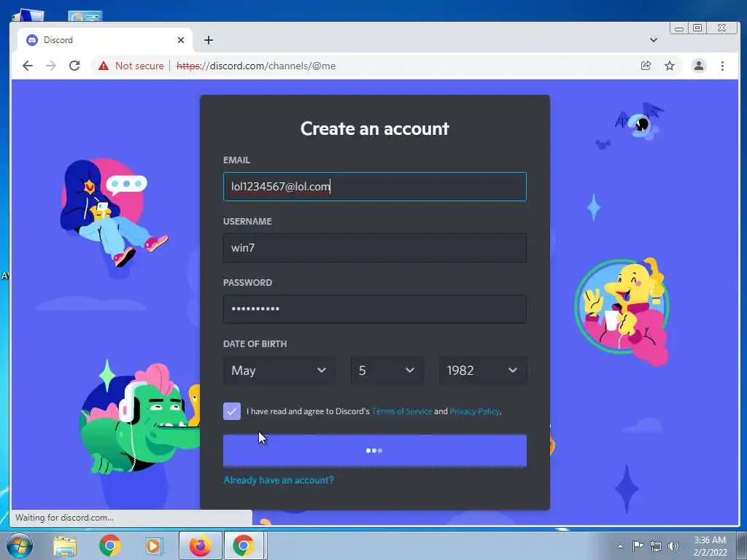Open Windows Explorer from the taskbar
This screenshot has width=747, height=560.
(65, 545)
